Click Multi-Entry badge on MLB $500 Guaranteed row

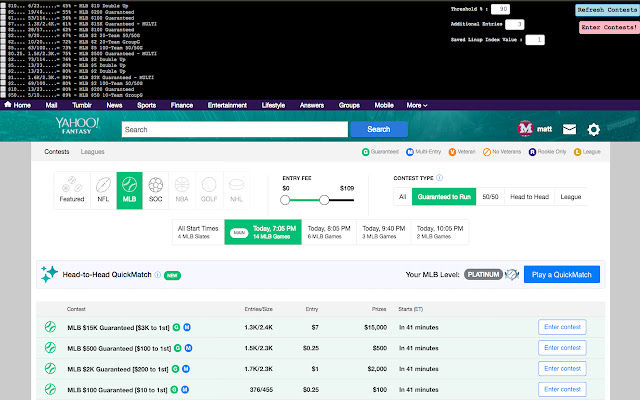(188, 348)
